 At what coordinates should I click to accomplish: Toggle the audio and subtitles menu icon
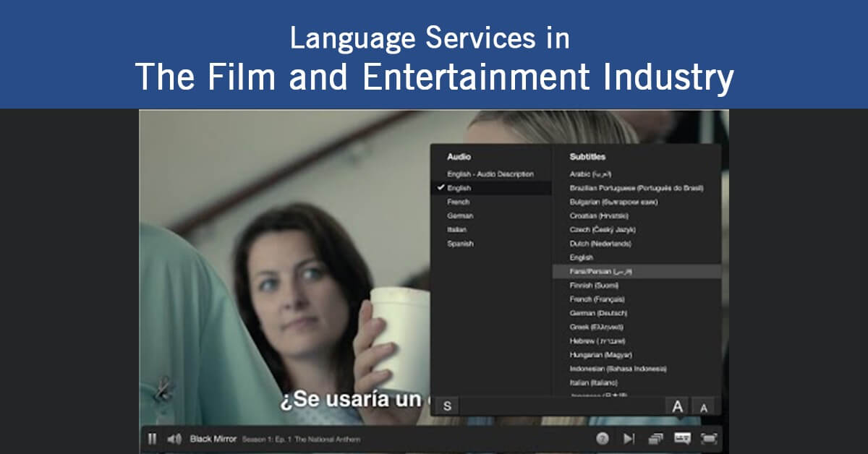[x=682, y=438]
